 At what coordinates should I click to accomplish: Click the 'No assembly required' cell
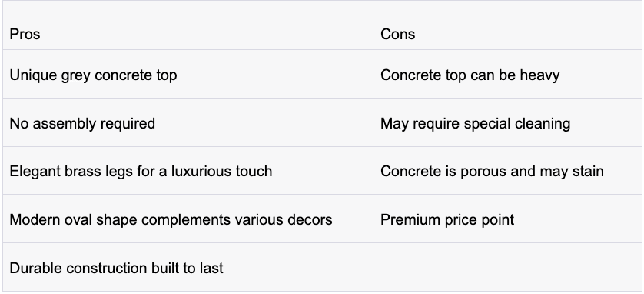pyautogui.click(x=188, y=122)
